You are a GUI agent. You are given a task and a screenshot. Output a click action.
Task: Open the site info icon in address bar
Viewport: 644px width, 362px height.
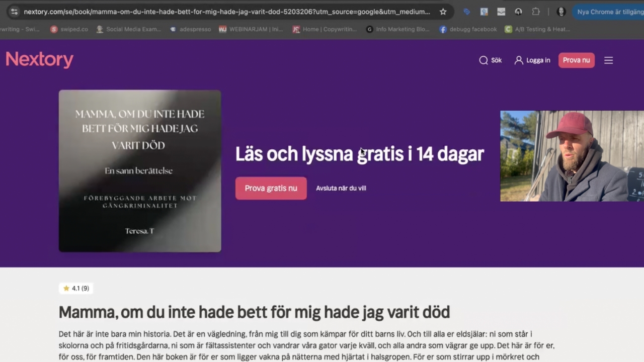tap(14, 12)
